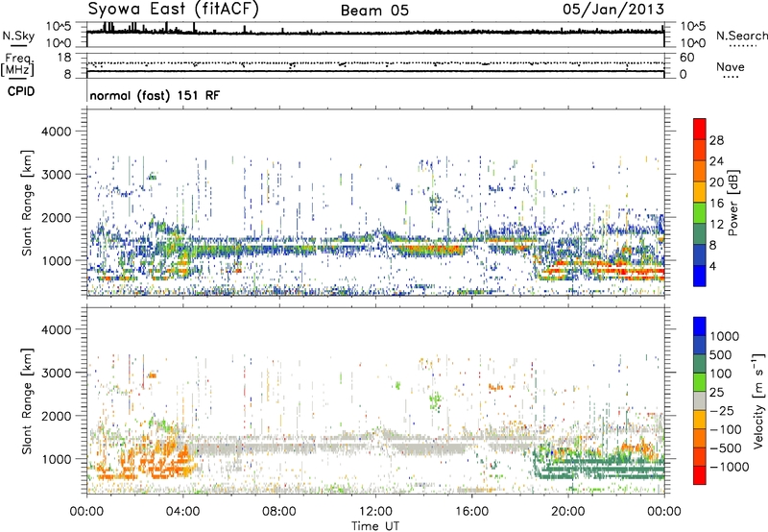Click the 12:00 time tick label
The width and height of the screenshot is (768, 532).
[375, 512]
